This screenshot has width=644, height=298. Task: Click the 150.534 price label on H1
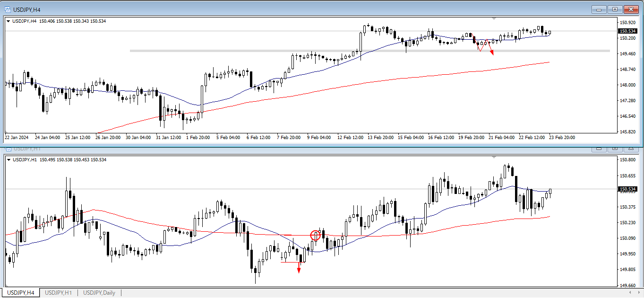(x=627, y=189)
